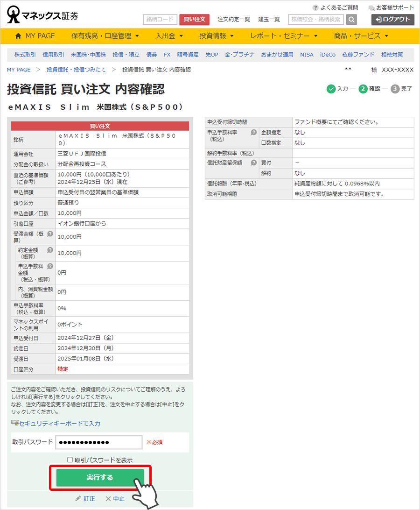Open 暗号資産 in sub navigation
The height and width of the screenshot is (510, 420).
tap(188, 55)
